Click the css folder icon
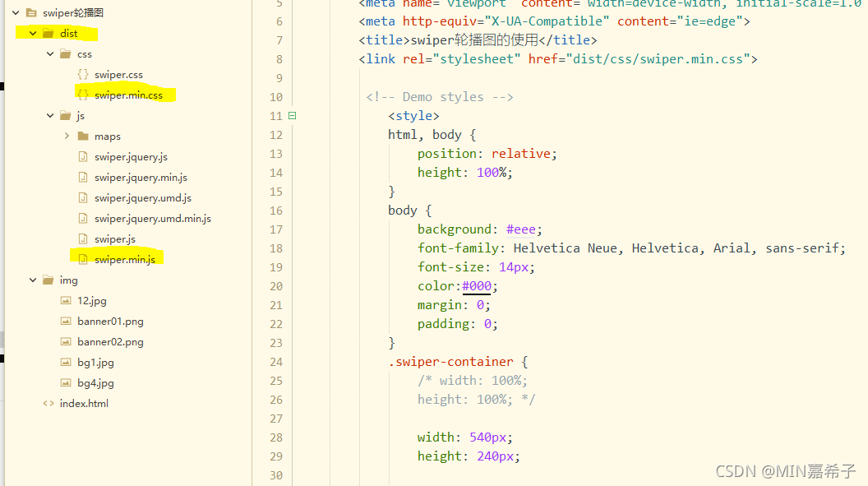Viewport: 868px width, 486px height. [x=66, y=53]
